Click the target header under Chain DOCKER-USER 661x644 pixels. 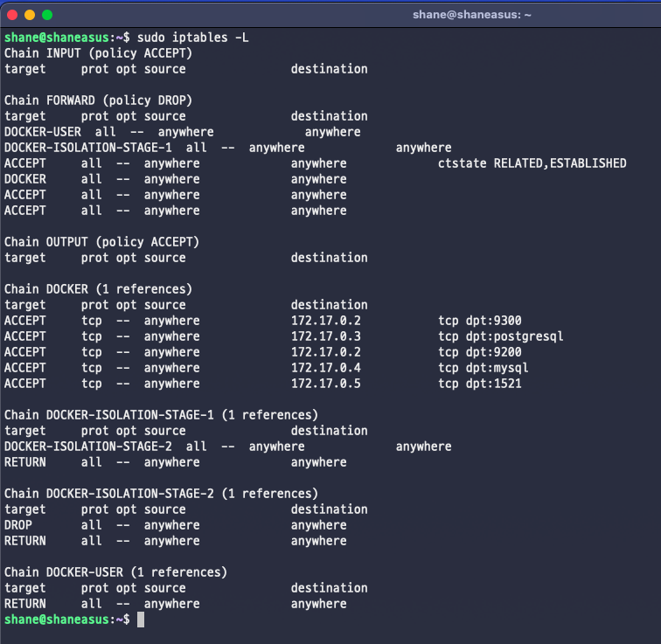[24, 588]
